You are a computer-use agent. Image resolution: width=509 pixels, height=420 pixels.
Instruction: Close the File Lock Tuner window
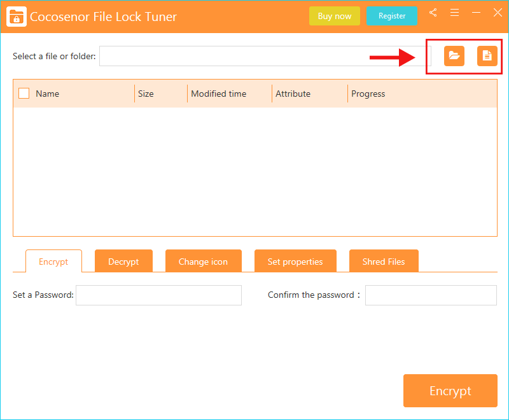[498, 13]
